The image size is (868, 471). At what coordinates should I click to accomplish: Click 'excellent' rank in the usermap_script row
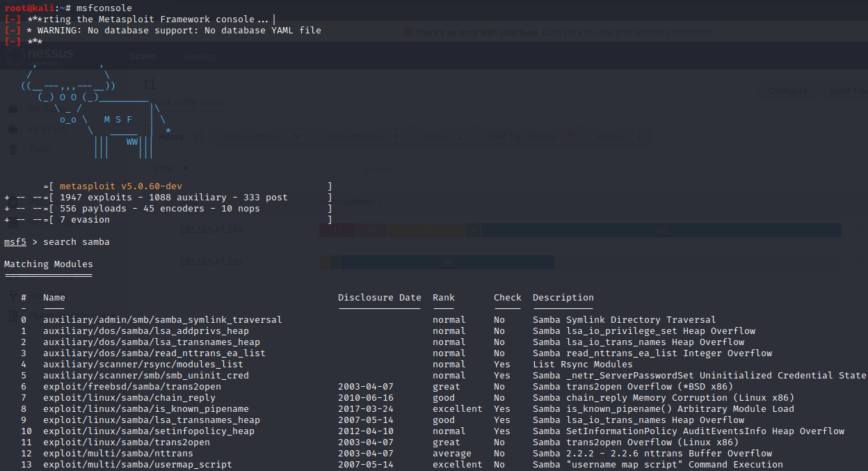(458, 465)
